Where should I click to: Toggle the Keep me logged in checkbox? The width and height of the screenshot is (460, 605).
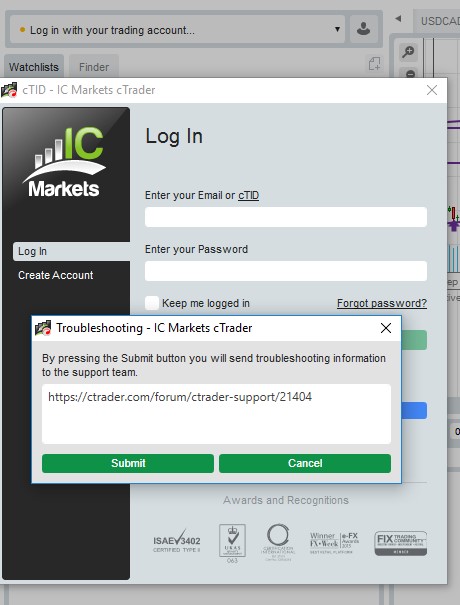pyautogui.click(x=152, y=303)
